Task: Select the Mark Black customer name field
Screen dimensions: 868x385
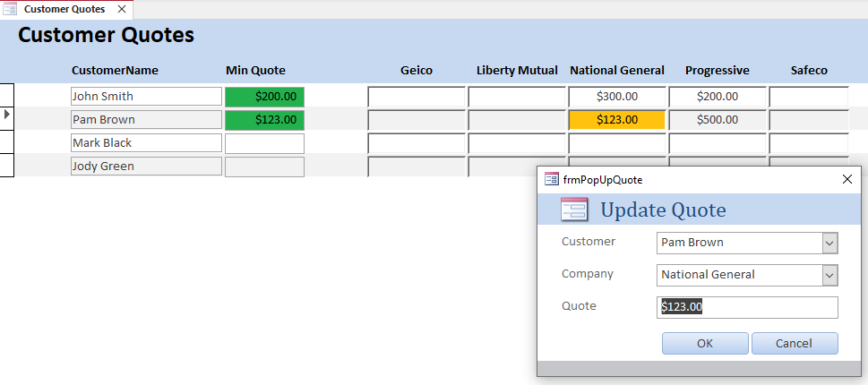Action: 146,142
